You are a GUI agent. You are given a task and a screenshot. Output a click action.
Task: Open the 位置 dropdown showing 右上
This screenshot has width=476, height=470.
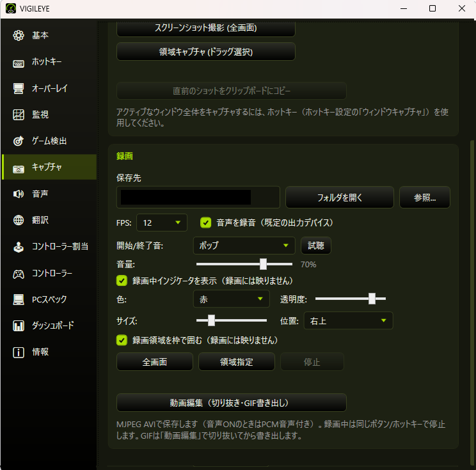348,321
